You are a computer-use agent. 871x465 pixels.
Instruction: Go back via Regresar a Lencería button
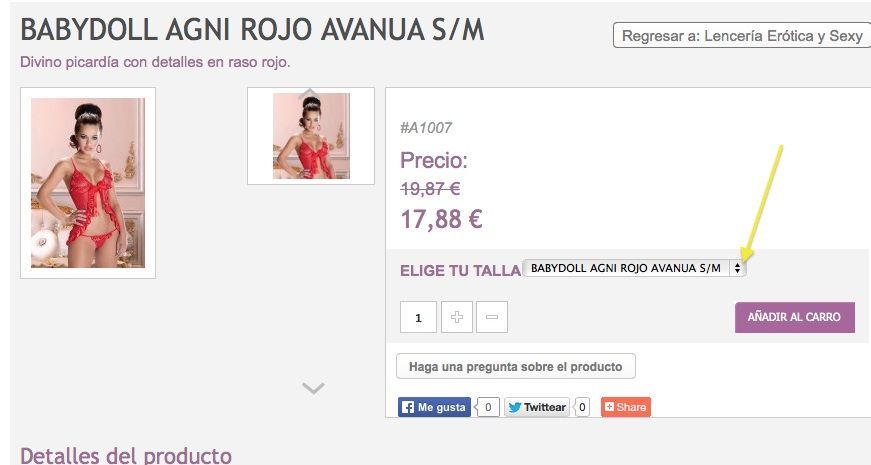pos(742,36)
